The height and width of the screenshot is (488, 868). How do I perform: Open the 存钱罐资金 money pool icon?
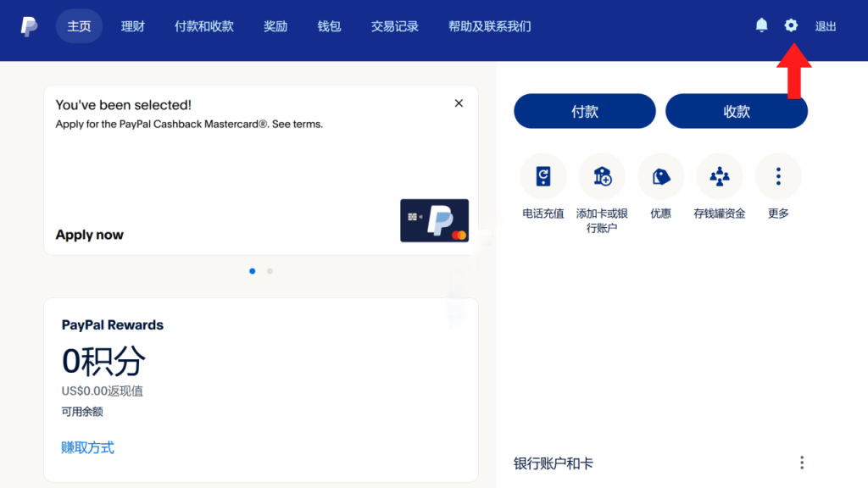(x=719, y=176)
